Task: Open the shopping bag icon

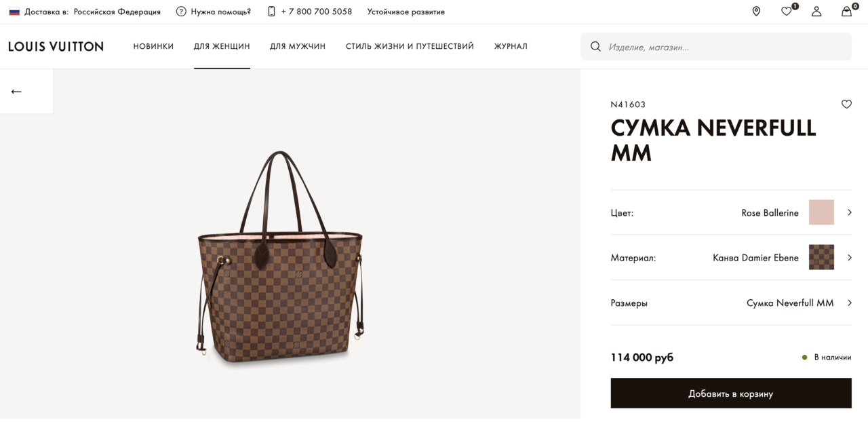Action: point(846,12)
